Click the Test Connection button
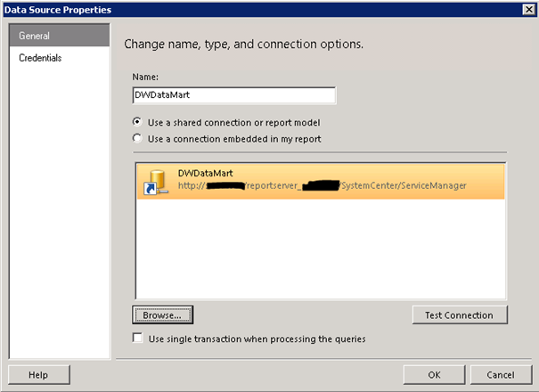 tap(459, 314)
